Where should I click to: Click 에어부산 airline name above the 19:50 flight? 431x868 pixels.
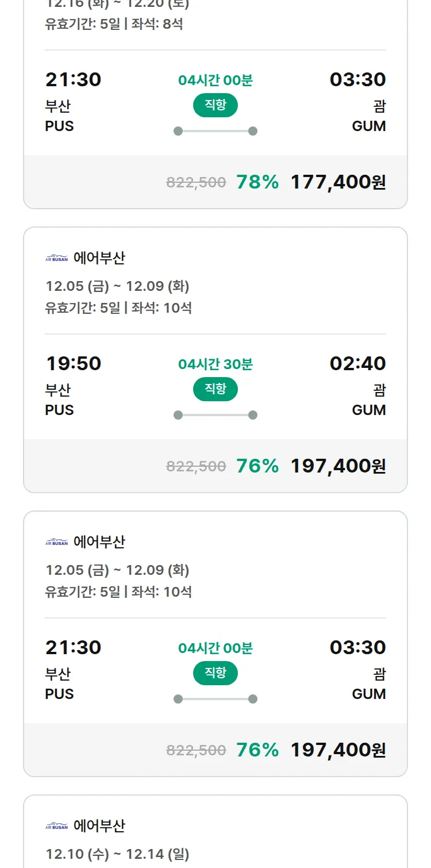99,259
